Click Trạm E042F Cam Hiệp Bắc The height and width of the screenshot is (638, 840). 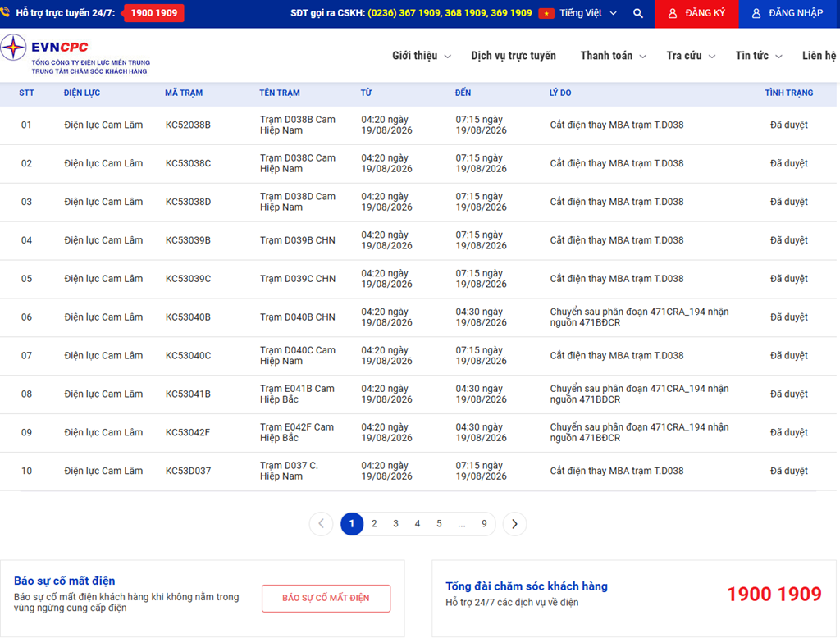297,433
